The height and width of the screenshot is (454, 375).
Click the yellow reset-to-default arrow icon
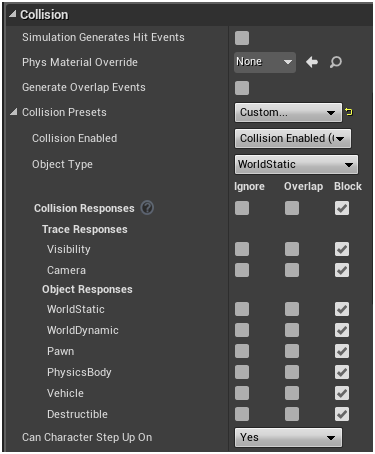[349, 112]
